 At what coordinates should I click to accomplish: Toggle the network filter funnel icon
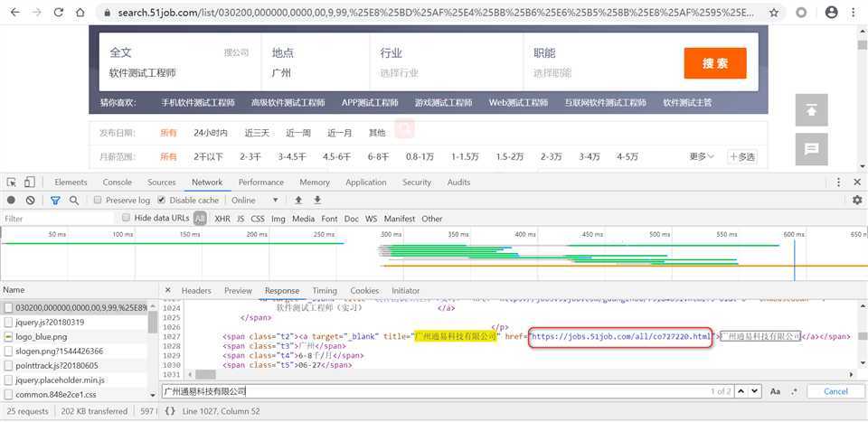55,201
